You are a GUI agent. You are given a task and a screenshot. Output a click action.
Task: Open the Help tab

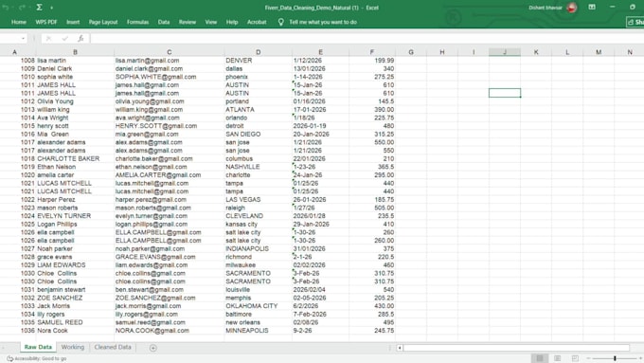coord(232,22)
